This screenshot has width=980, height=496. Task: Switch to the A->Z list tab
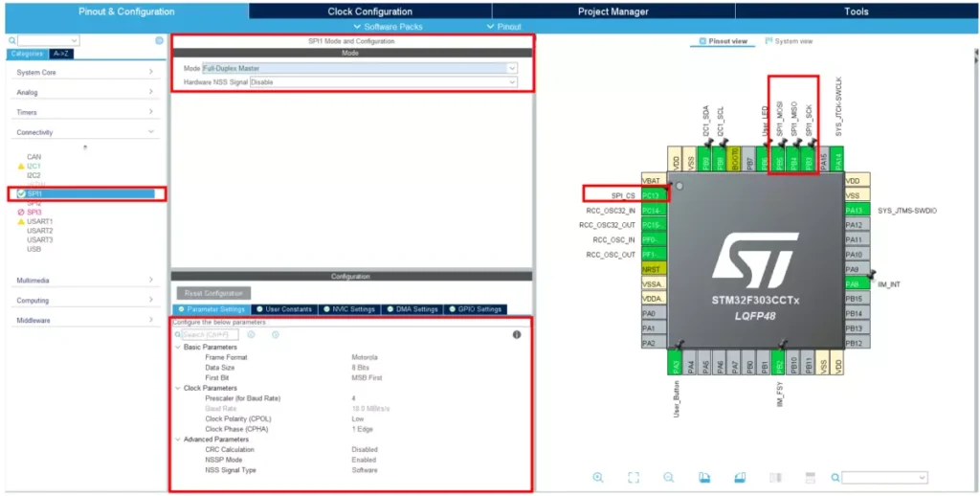60,54
